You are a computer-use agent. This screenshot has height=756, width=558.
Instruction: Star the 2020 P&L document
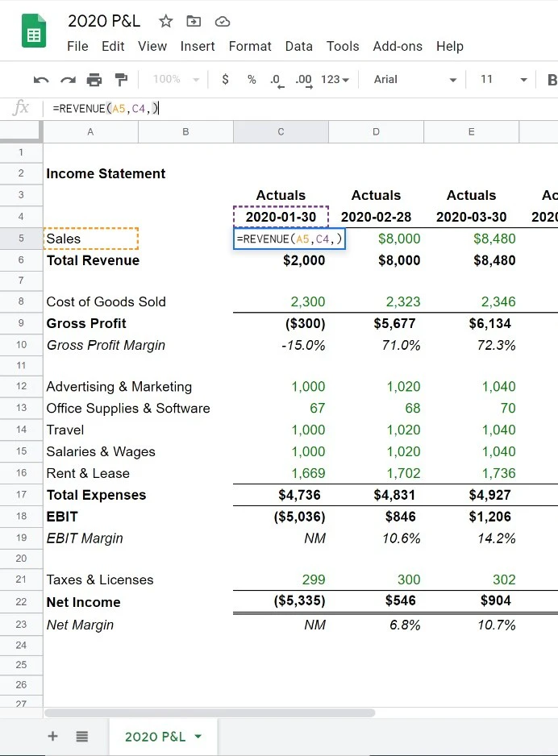[x=165, y=21]
